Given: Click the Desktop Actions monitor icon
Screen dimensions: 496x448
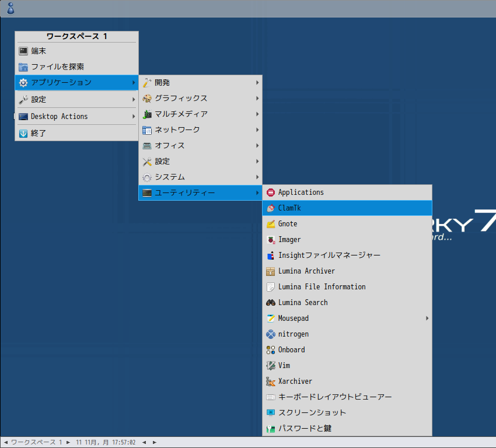Looking at the screenshot, I should (23, 116).
